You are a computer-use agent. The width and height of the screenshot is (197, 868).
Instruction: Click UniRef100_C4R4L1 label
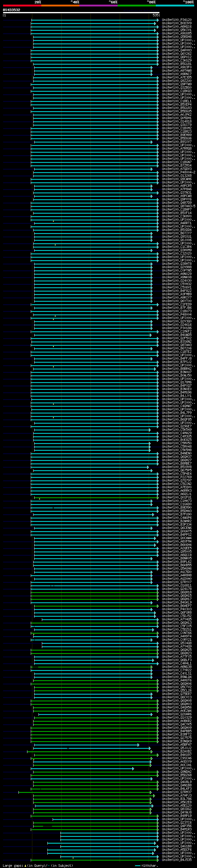176,664
